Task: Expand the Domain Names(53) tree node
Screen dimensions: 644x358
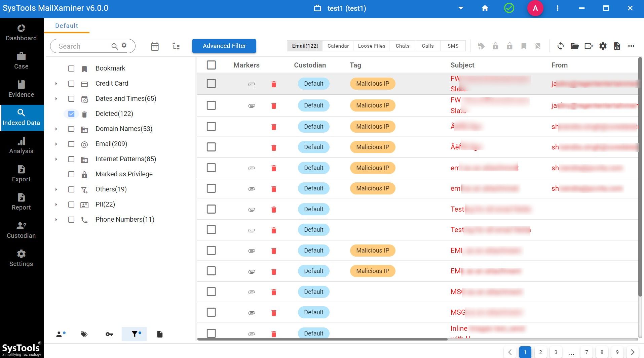Action: (x=56, y=129)
